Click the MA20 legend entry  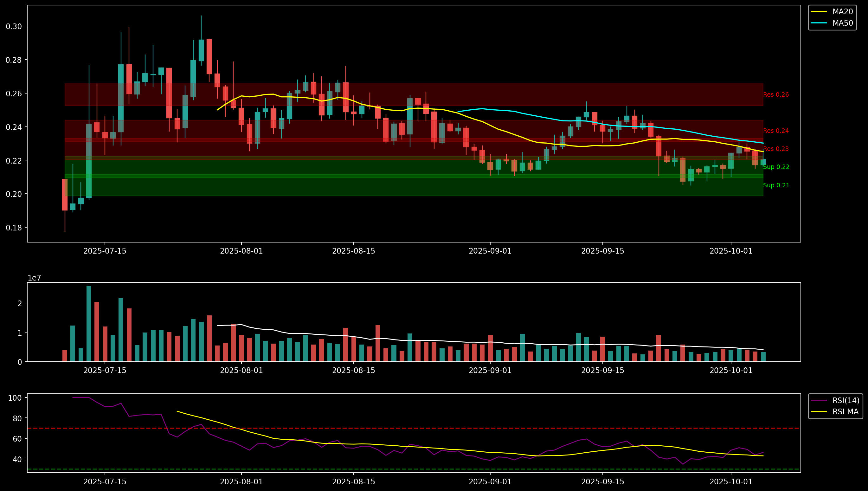(x=842, y=12)
